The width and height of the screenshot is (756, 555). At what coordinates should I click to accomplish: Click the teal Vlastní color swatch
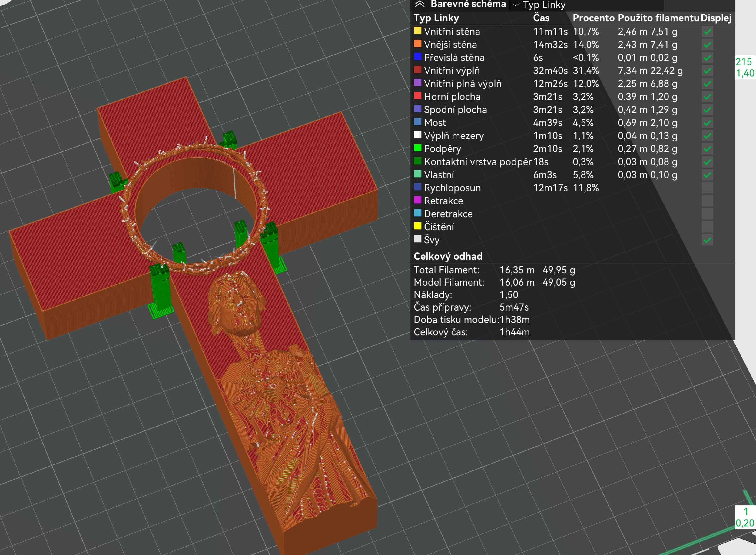pos(417,174)
